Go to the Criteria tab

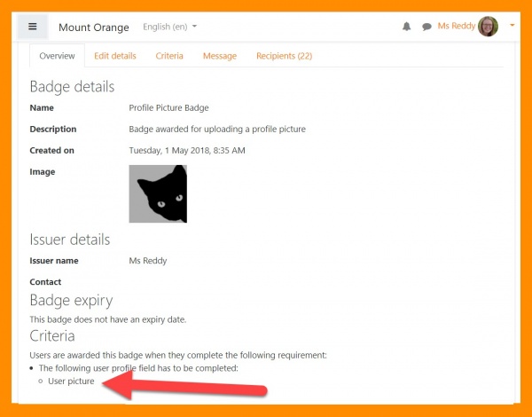(x=169, y=56)
